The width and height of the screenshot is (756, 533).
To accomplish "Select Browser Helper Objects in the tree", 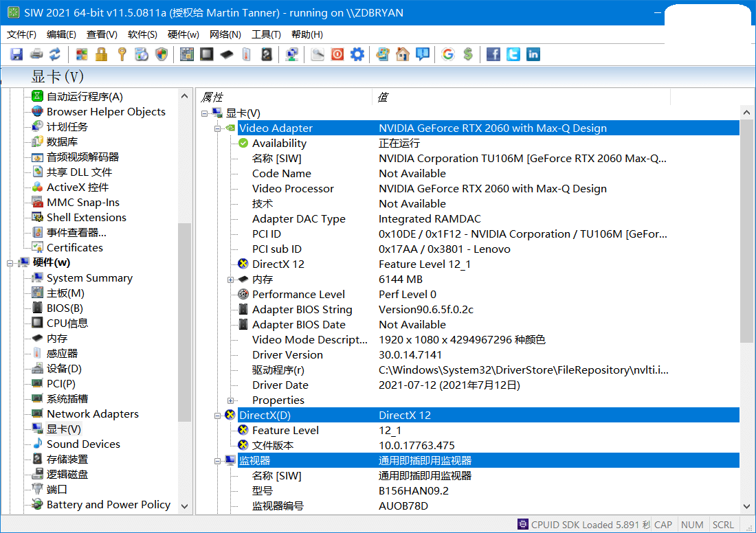I will tap(106, 112).
